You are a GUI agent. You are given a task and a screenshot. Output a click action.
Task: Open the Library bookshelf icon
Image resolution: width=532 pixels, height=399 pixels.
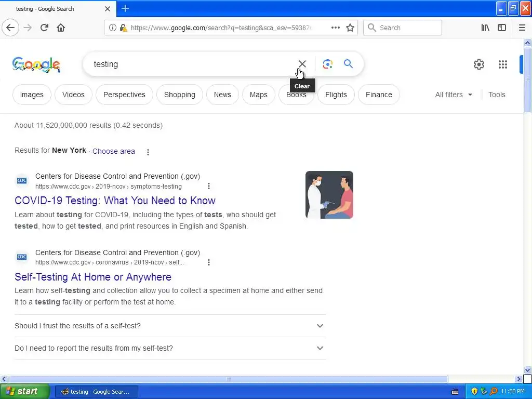click(x=485, y=28)
